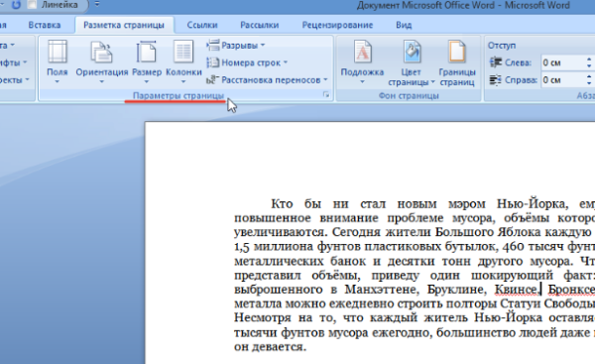Viewport: 595px width, 364px height.
Task: Click the Подложка dropdown arrow
Action: click(x=362, y=81)
